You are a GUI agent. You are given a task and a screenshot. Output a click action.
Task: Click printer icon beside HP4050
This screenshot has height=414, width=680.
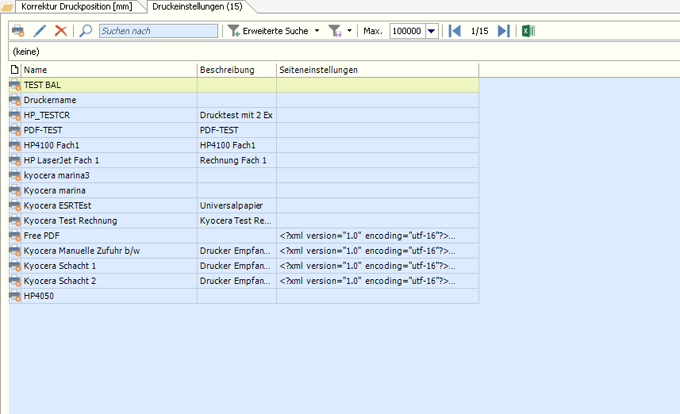pyautogui.click(x=15, y=296)
